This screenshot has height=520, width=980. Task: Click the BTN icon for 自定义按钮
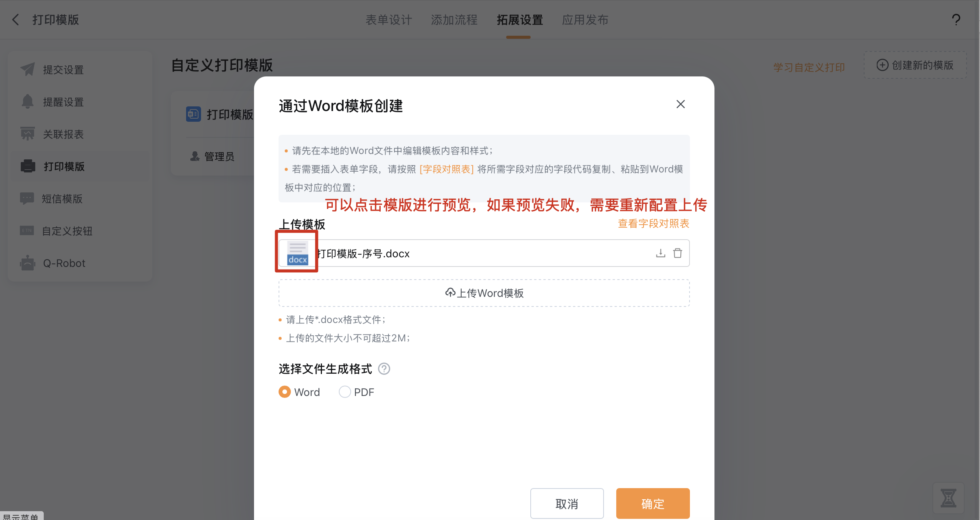(x=27, y=230)
